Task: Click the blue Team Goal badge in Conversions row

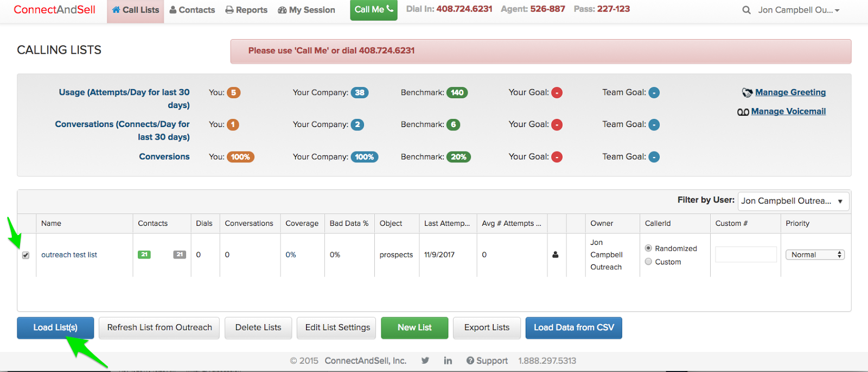Action: point(654,157)
